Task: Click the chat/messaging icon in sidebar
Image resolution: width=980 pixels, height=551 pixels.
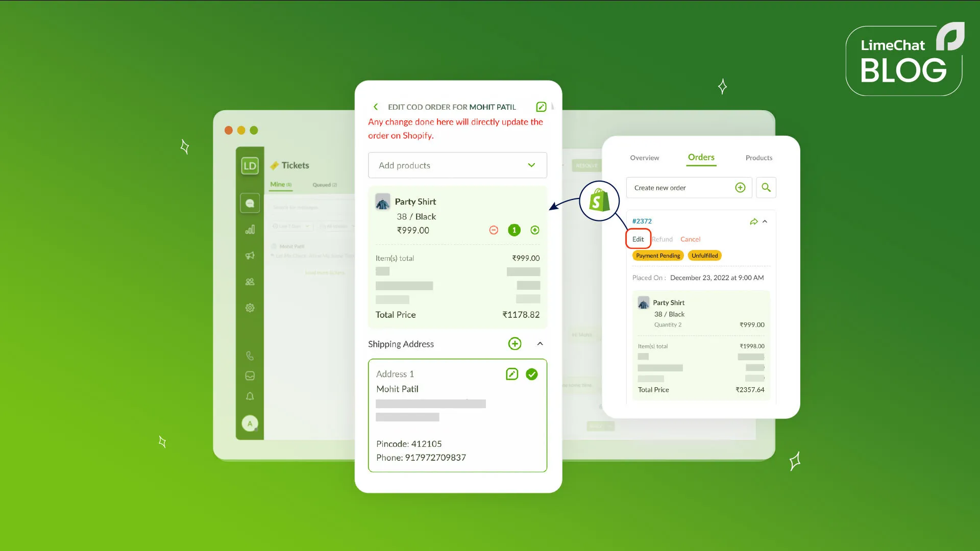Action: pyautogui.click(x=250, y=203)
